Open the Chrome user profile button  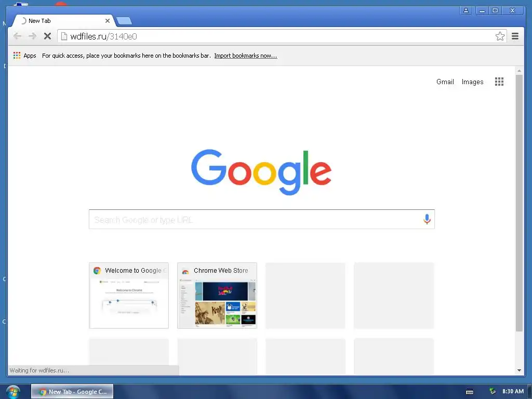point(466,10)
